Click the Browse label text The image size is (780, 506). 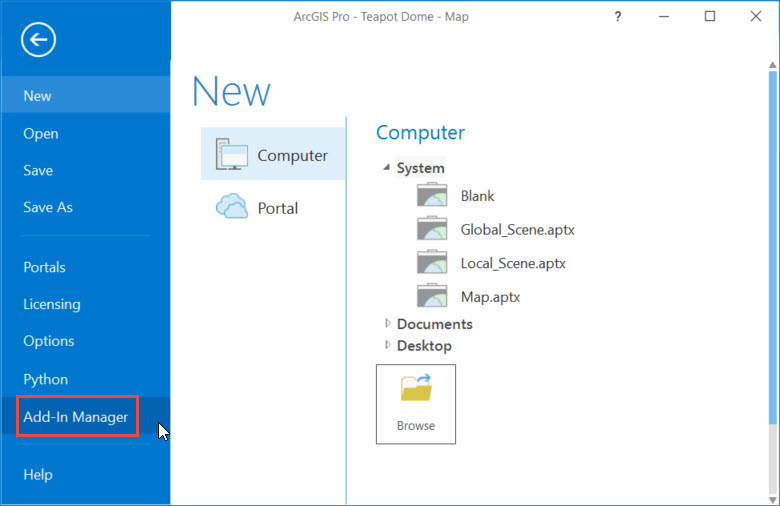click(x=416, y=425)
